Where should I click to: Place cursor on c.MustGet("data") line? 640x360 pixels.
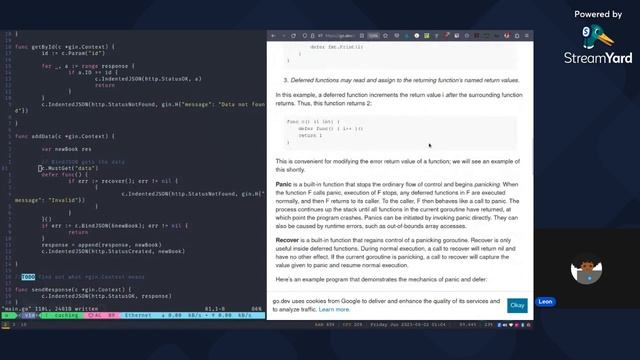pyautogui.click(x=69, y=168)
